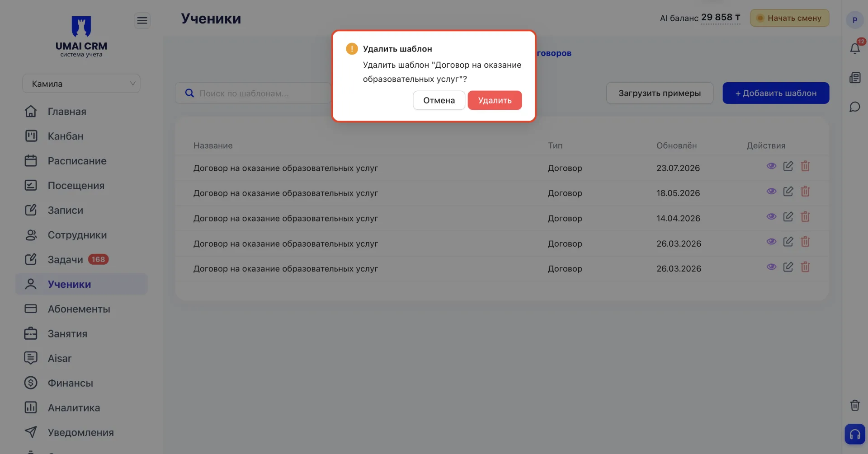Open Сотрудники in the sidebar
868x454 pixels.
81,235
